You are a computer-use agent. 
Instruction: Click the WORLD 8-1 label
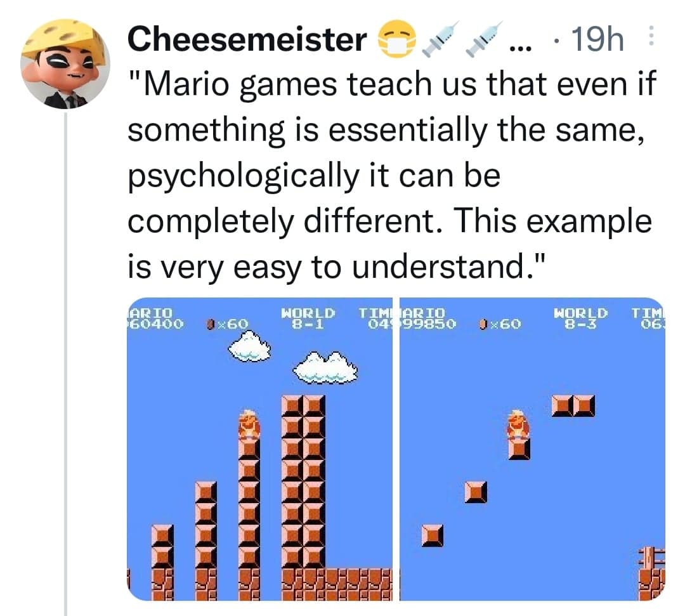(x=308, y=318)
